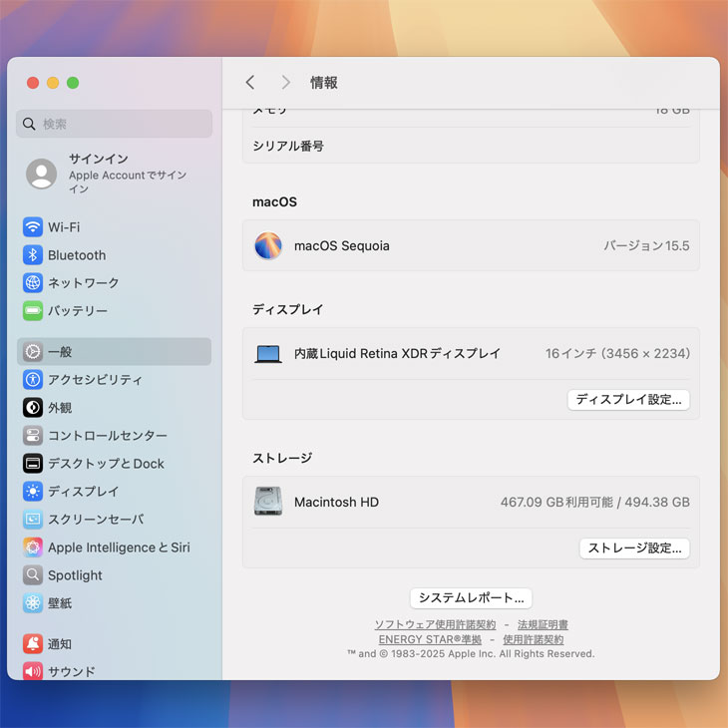Viewport: 728px width, 728px height.
Task: Click the search magnifier icon in 検索 field
Action: (29, 124)
